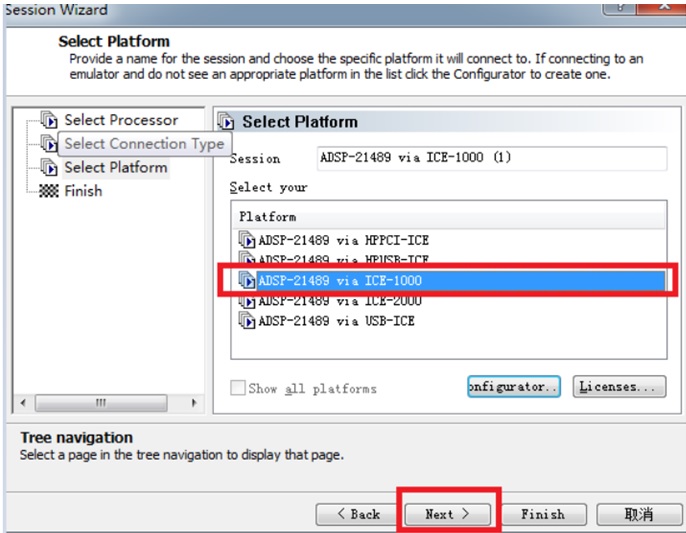Viewport: 686px width, 533px height.
Task: Open the Configurator button
Action: [514, 386]
